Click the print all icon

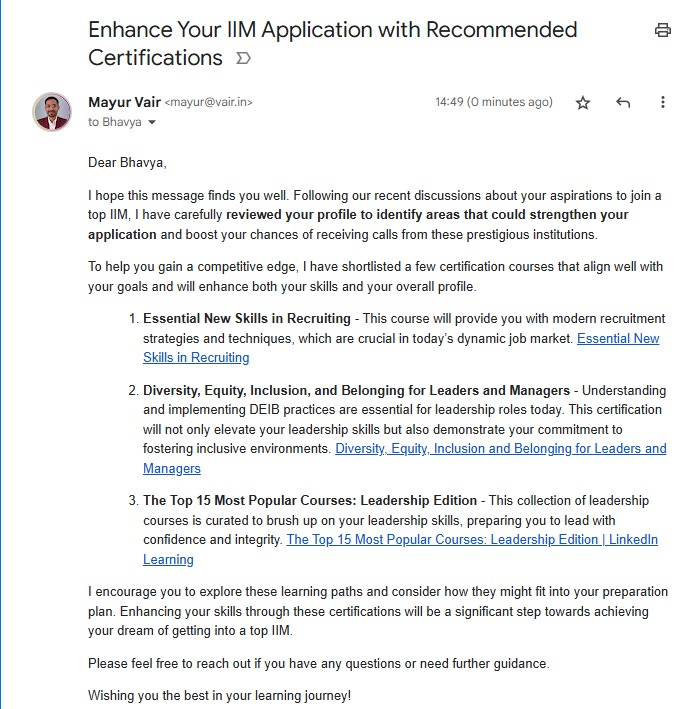[x=662, y=30]
